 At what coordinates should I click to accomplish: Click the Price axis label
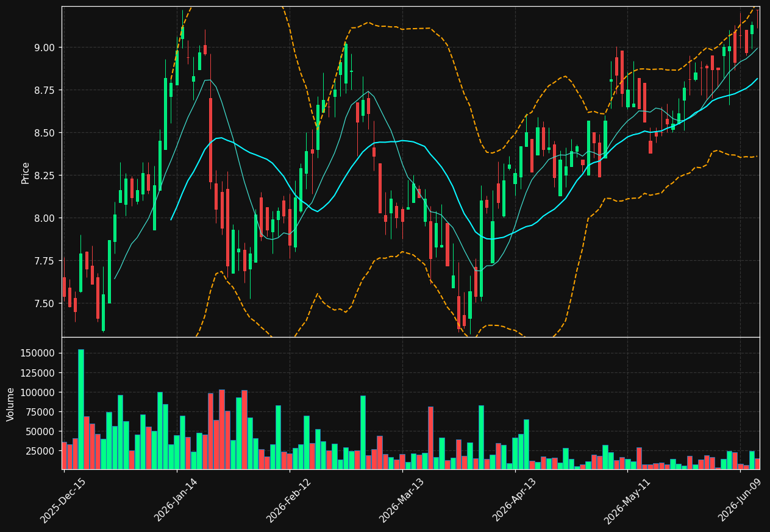(26, 173)
